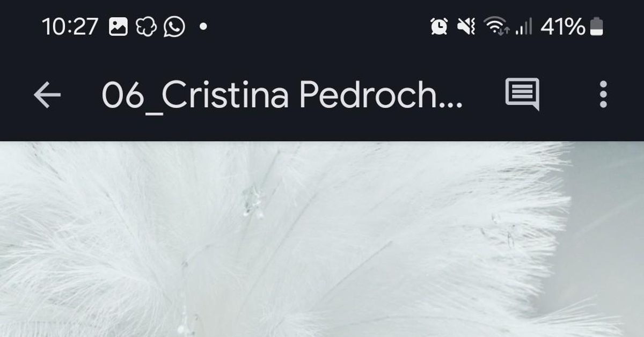This screenshot has height=337, width=644.
Task: Tap the alarm clock status icon
Action: pyautogui.click(x=439, y=26)
